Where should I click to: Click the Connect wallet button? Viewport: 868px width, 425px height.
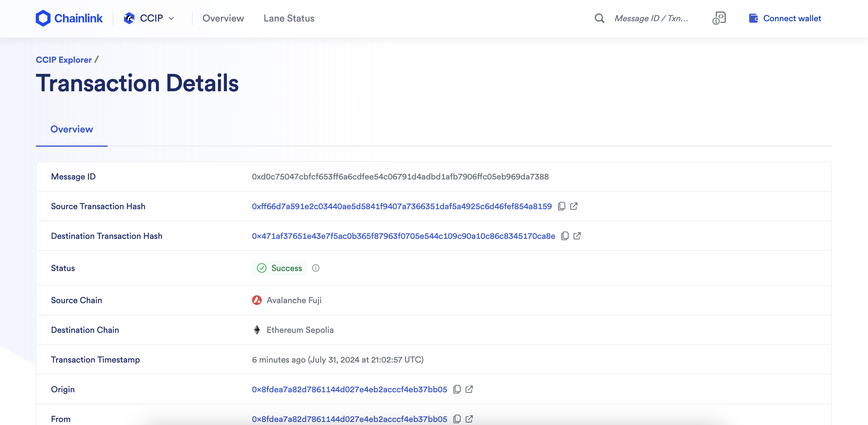point(785,18)
